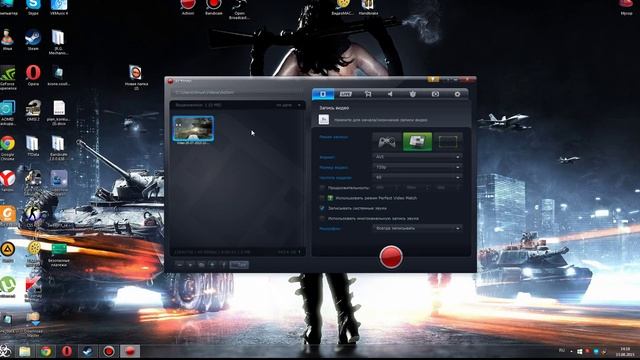
Task: Uncheck the record system sounds checkbox
Action: pyautogui.click(x=322, y=208)
